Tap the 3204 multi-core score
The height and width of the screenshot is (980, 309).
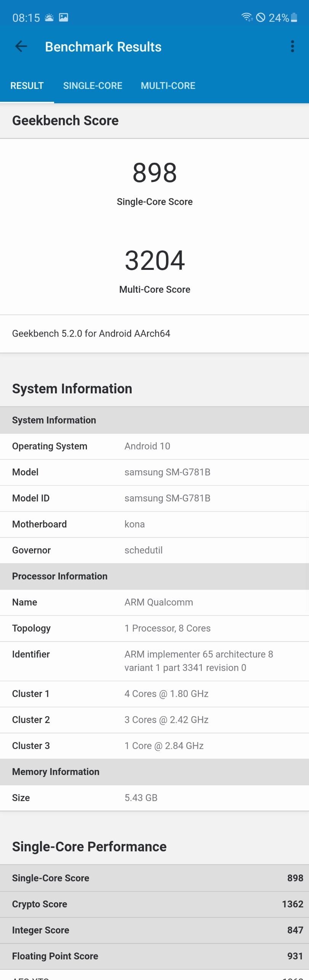pos(154,260)
